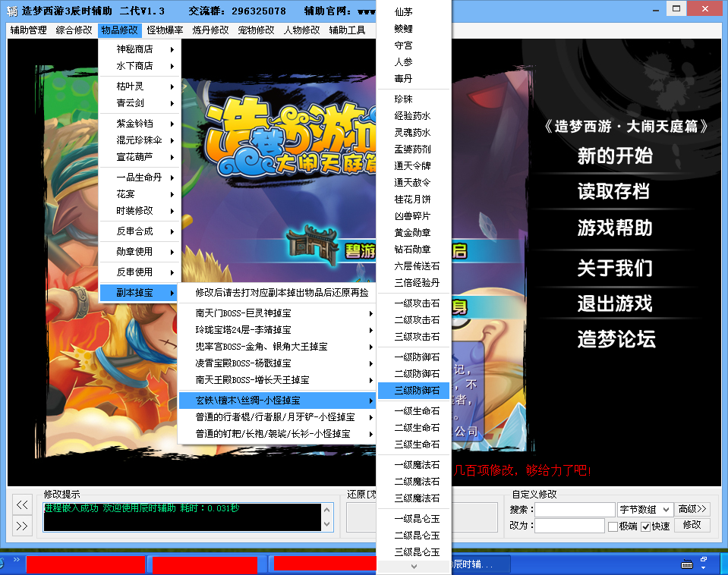The image size is (728, 575).
Task: Click the 物品修改 menu
Action: coord(119,30)
